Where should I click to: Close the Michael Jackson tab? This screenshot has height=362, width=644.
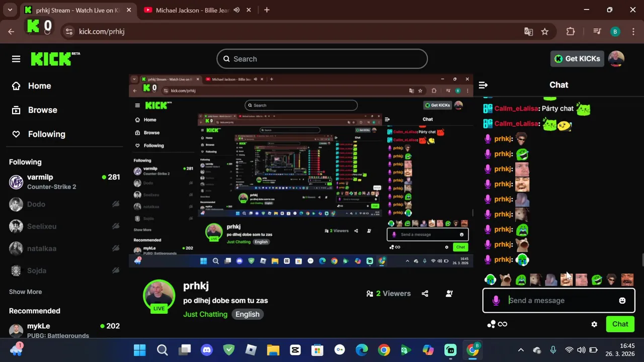tap(249, 10)
